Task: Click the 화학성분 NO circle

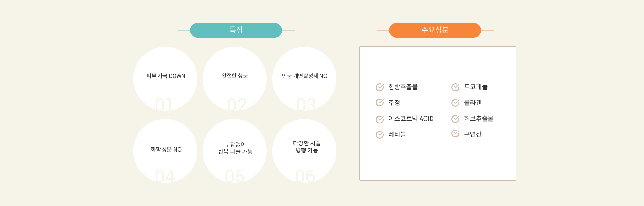Action: click(165, 151)
